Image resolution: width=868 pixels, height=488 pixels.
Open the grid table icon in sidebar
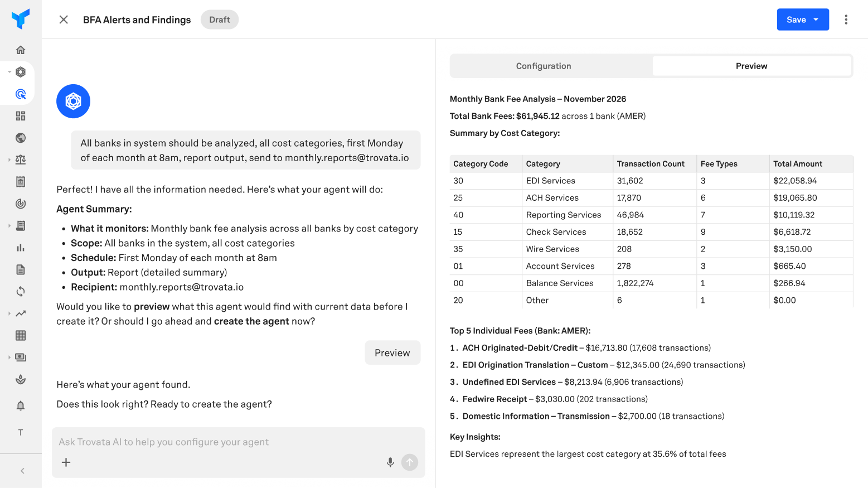[21, 335]
